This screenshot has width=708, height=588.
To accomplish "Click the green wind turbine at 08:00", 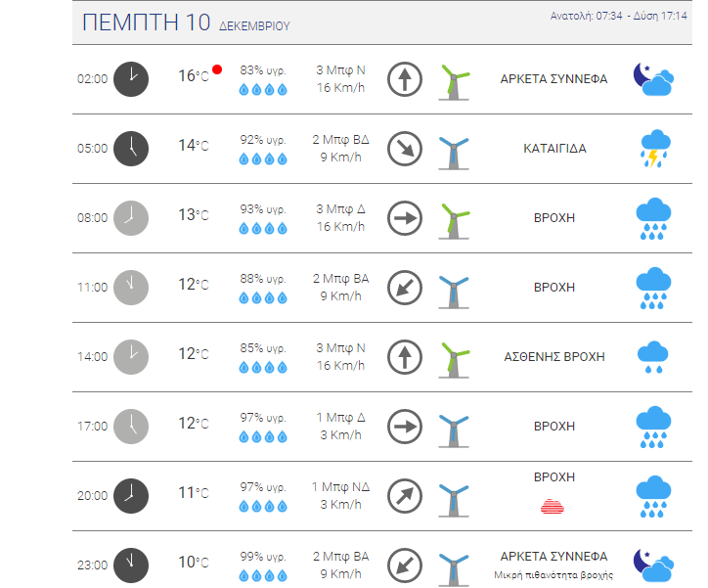I will (455, 221).
